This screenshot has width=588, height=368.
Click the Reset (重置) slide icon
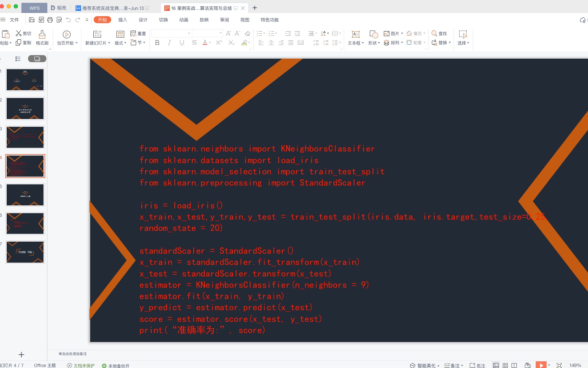(133, 33)
